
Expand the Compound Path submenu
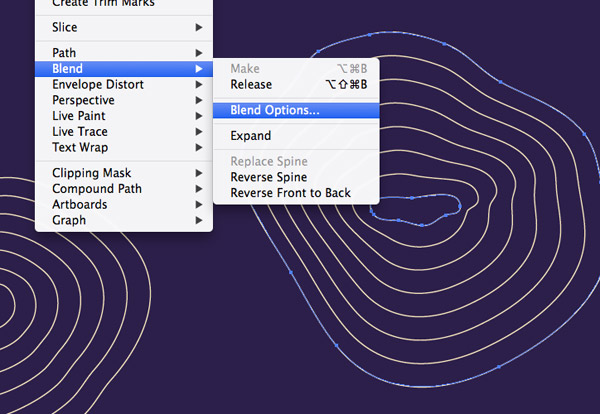[x=97, y=189]
